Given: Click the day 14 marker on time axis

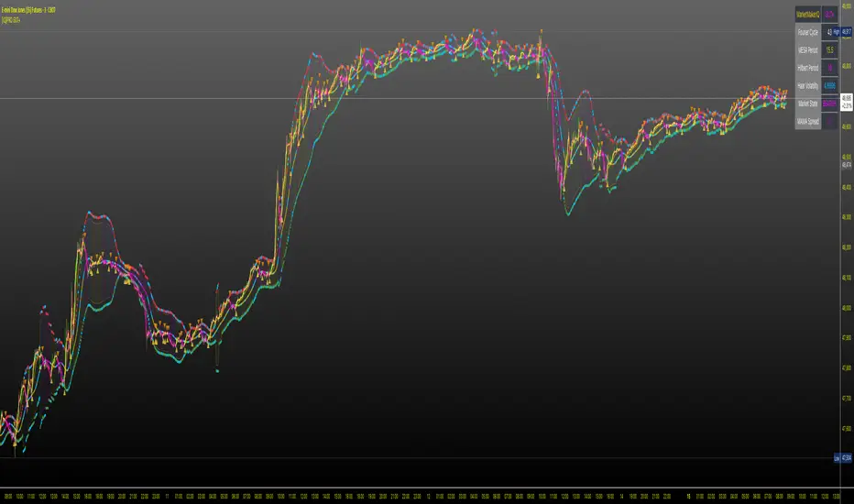Looking at the screenshot, I should [x=621, y=497].
